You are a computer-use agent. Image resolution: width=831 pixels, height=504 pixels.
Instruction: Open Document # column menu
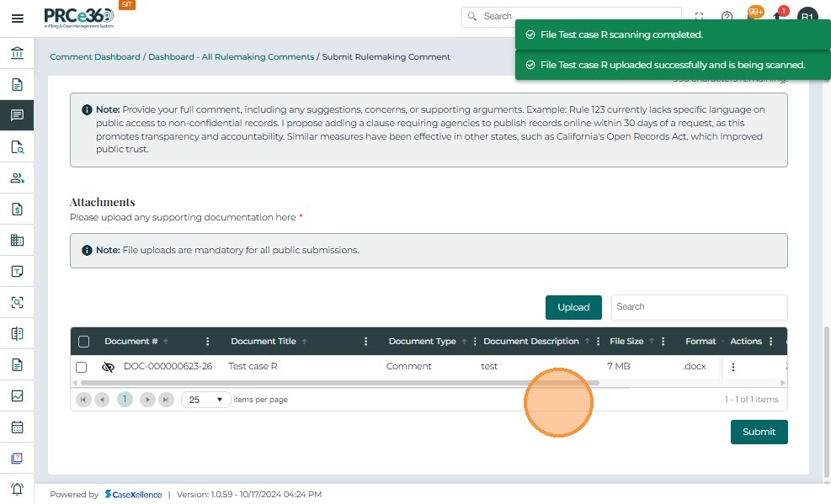(x=207, y=342)
